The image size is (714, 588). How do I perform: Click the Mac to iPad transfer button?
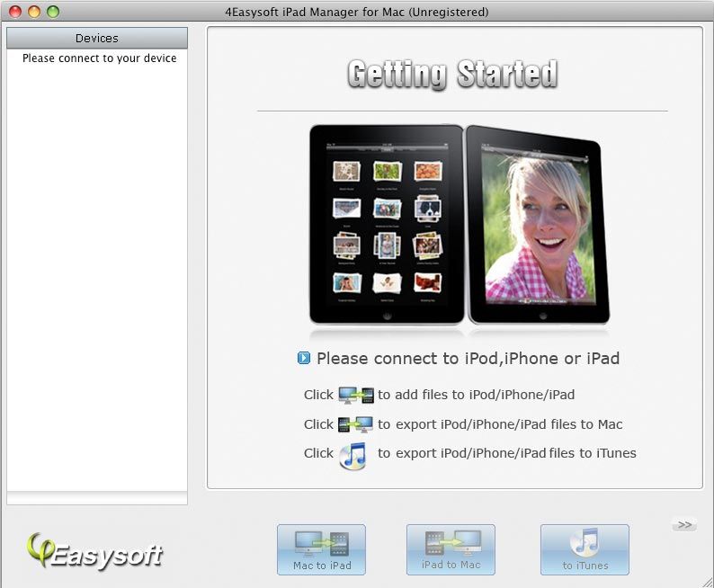(322, 549)
